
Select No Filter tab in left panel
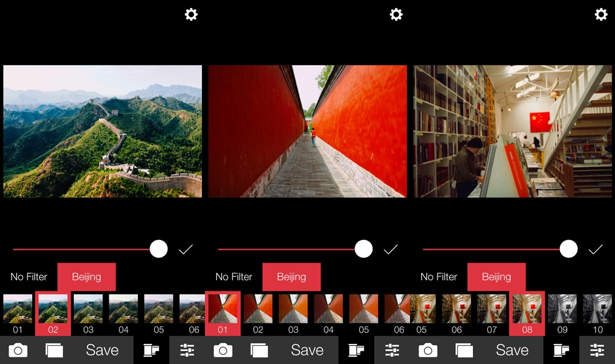[28, 277]
